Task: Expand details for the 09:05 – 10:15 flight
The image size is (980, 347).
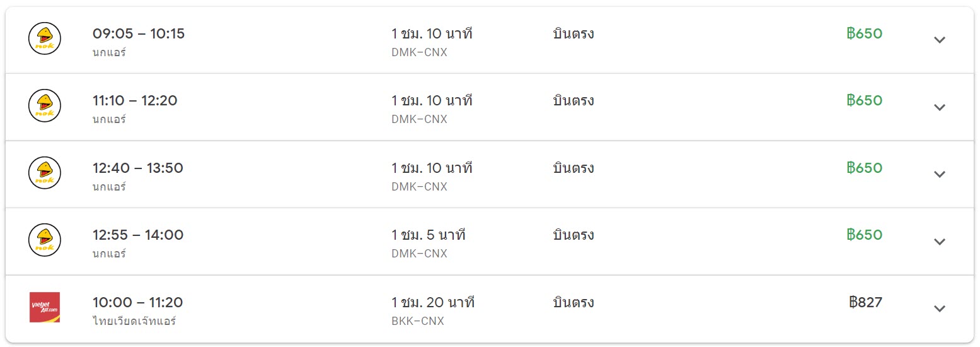Action: pos(939,40)
